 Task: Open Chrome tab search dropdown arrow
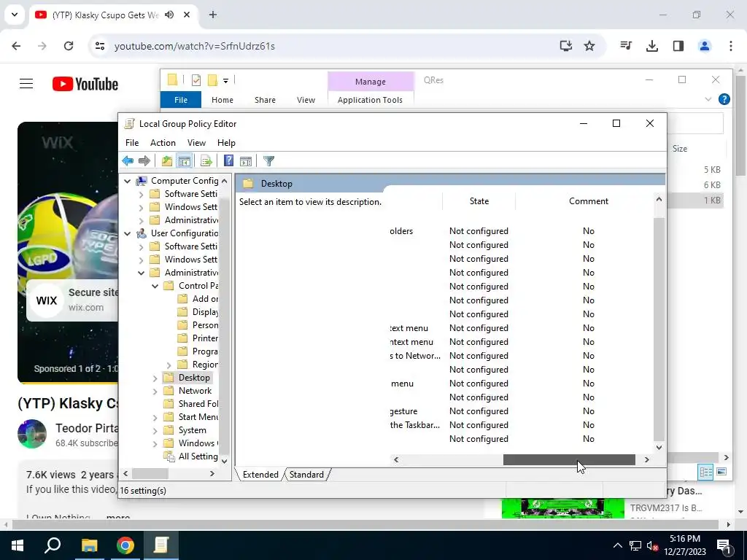click(15, 15)
